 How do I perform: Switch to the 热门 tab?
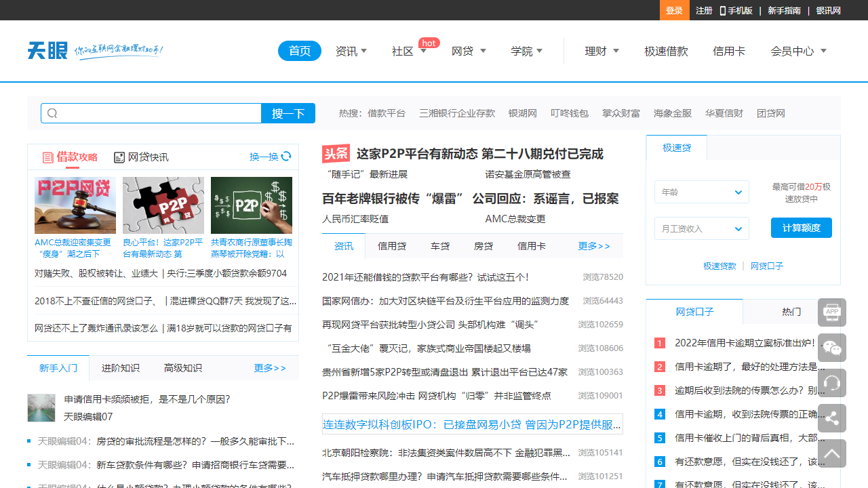tap(791, 312)
